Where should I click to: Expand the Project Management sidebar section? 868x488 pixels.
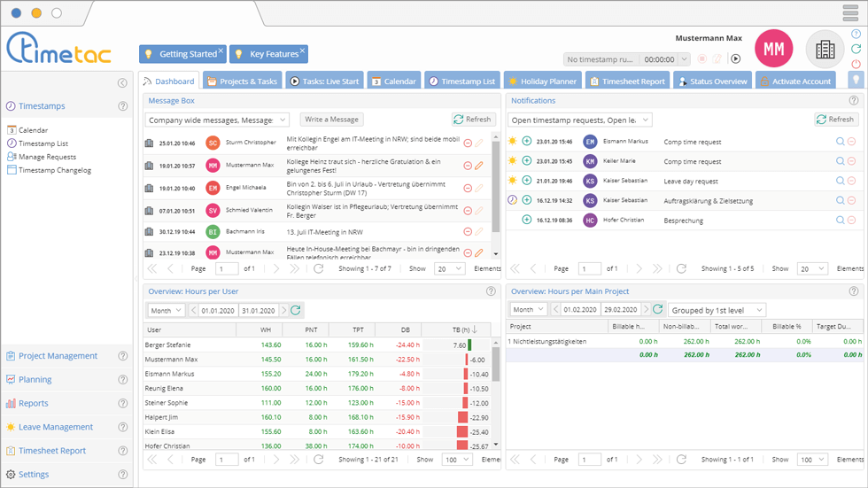(x=58, y=356)
